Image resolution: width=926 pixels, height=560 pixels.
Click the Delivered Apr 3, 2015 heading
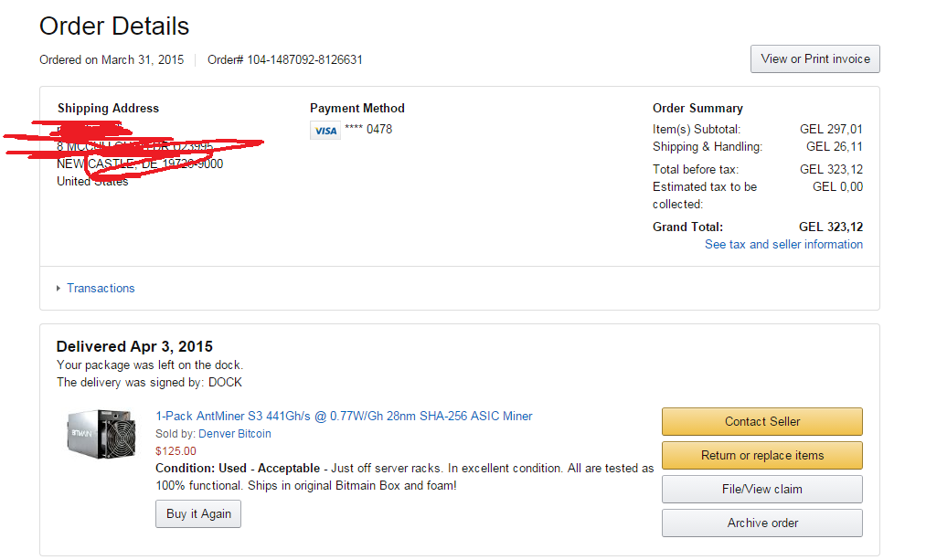tap(134, 346)
